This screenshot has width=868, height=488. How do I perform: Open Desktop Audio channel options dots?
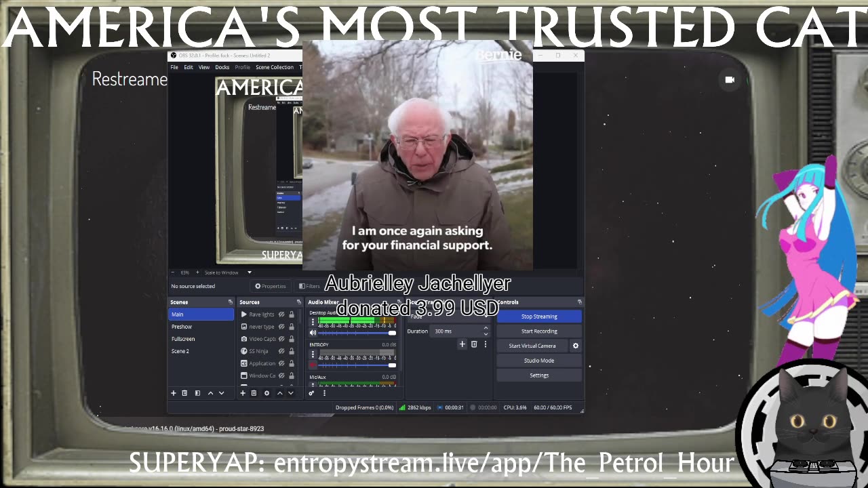pos(313,321)
